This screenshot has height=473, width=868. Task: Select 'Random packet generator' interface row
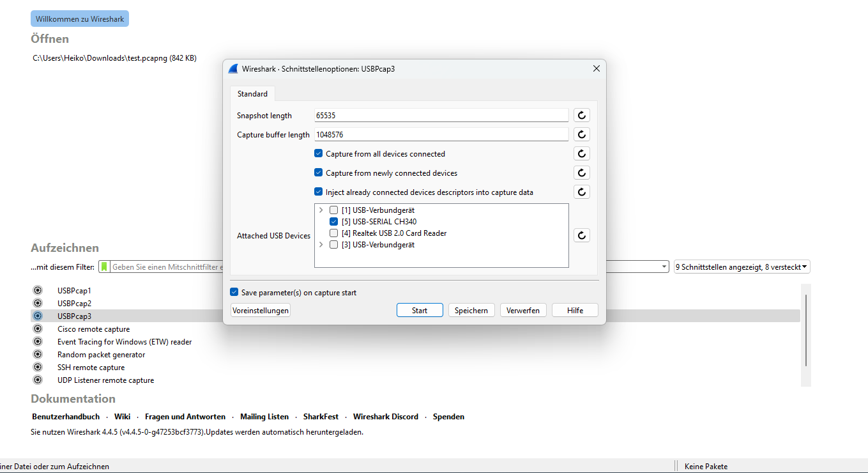click(x=415, y=354)
